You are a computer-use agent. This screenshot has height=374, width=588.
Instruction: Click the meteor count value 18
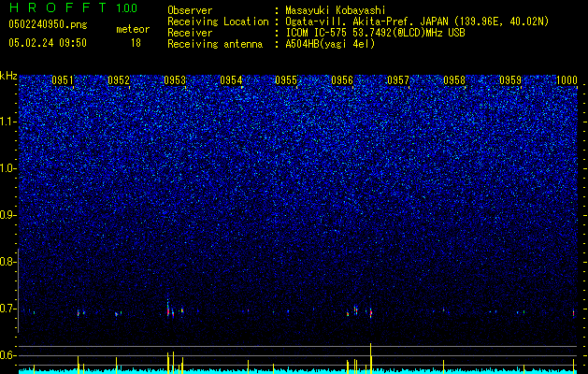click(x=136, y=43)
